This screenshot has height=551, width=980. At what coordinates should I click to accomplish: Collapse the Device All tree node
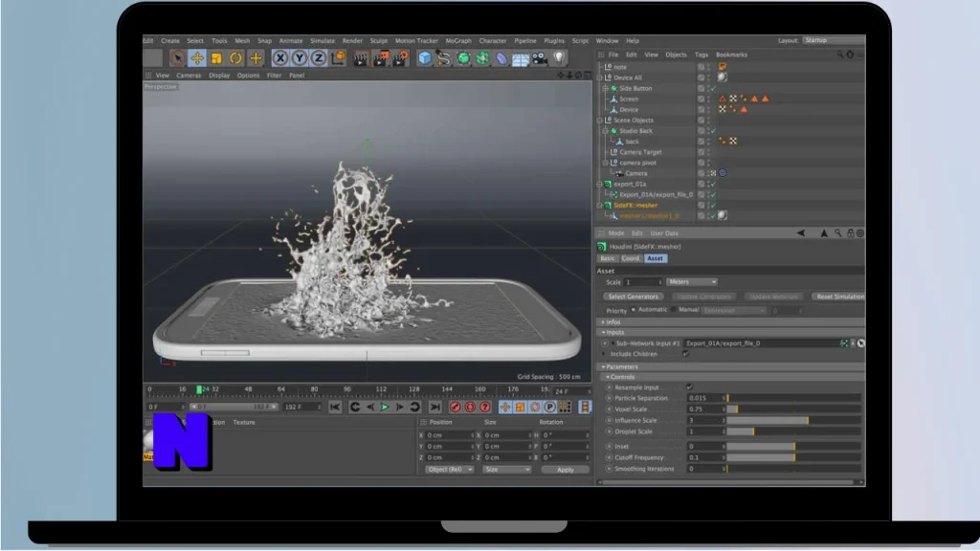click(600, 78)
